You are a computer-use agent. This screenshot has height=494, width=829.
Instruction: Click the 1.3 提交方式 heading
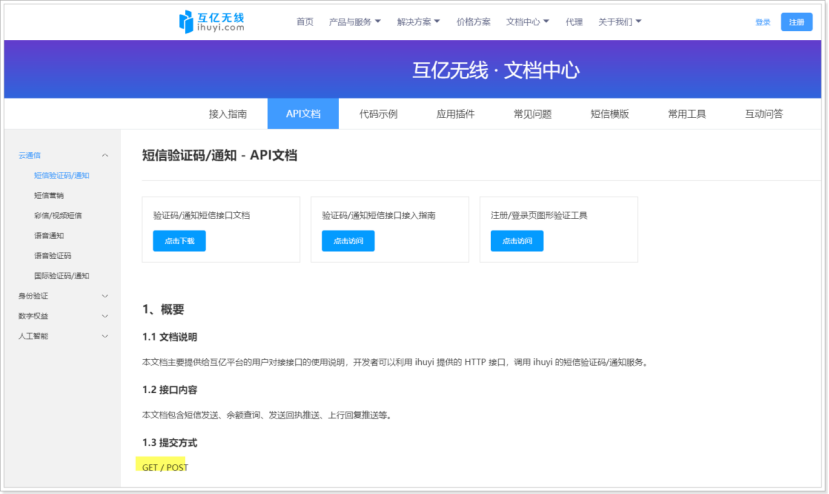pyautogui.click(x=169, y=443)
